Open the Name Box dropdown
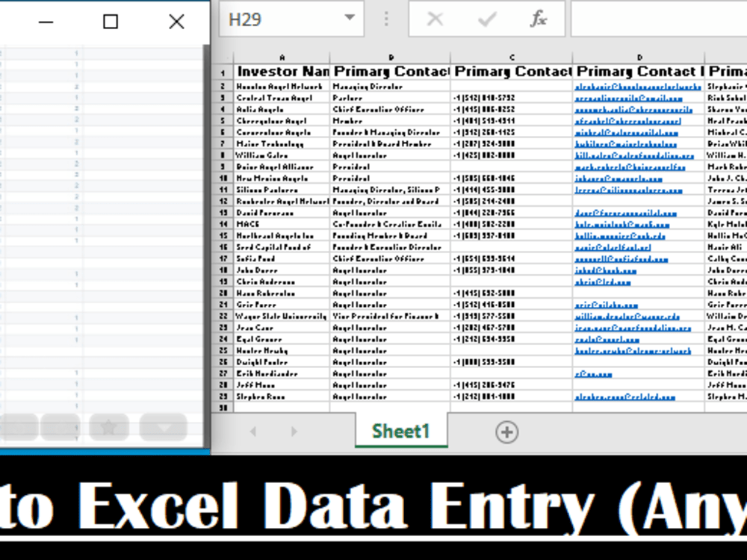Screen dimensions: 747x560 (x=348, y=18)
